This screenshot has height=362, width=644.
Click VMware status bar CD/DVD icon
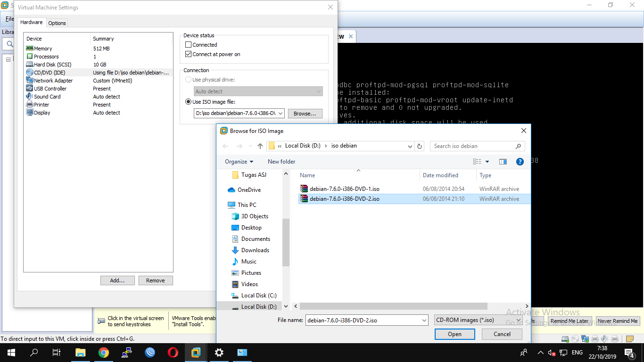pyautogui.click(x=575, y=339)
